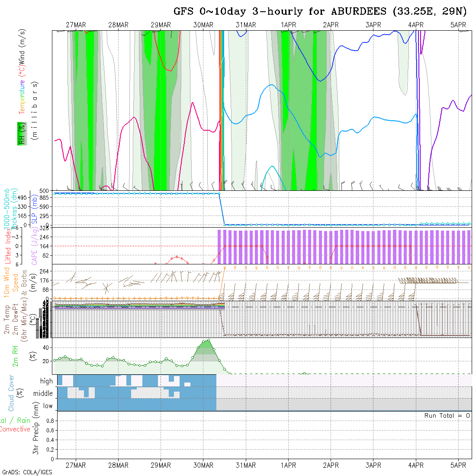This screenshot has width=476, height=476.
Task: Click the Run Total = 0 text
Action: pyautogui.click(x=447, y=415)
